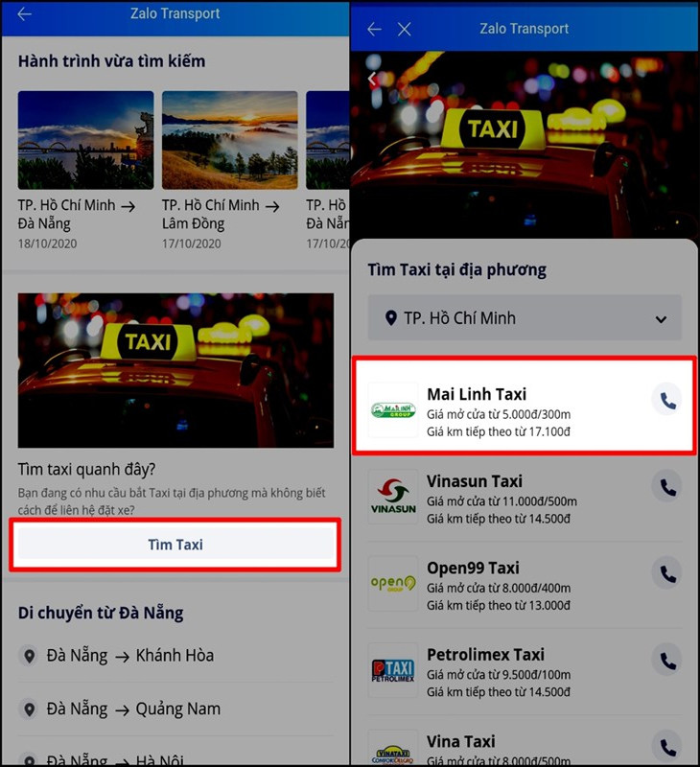The image size is (700, 767).
Task: Tap Petrolimex Taxi phone icon
Action: click(667, 661)
